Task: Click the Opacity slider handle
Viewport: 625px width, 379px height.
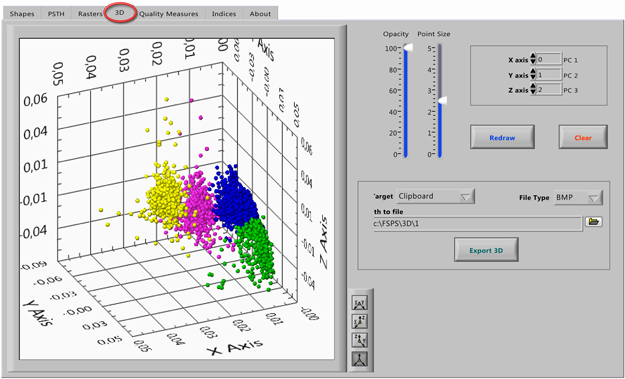Action: coord(408,48)
